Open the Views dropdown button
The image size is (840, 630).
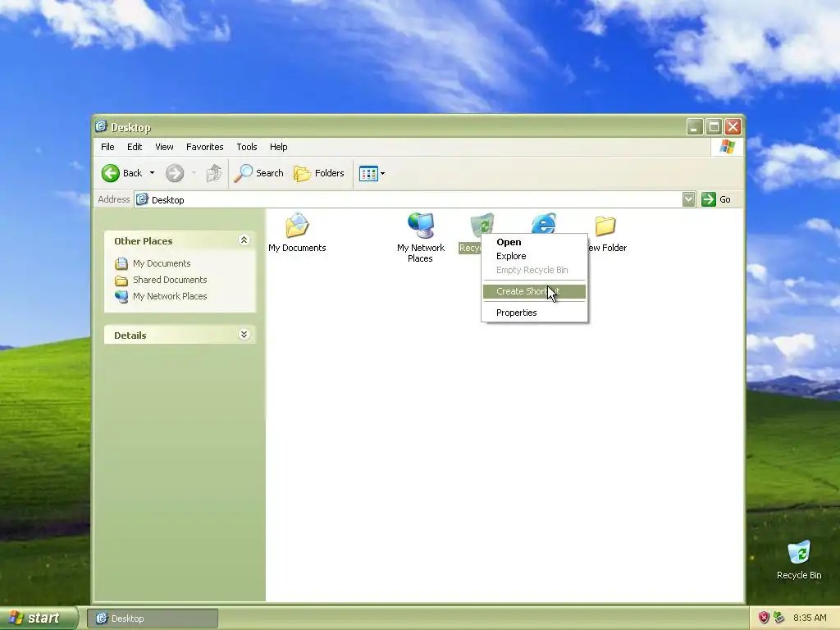(x=372, y=173)
